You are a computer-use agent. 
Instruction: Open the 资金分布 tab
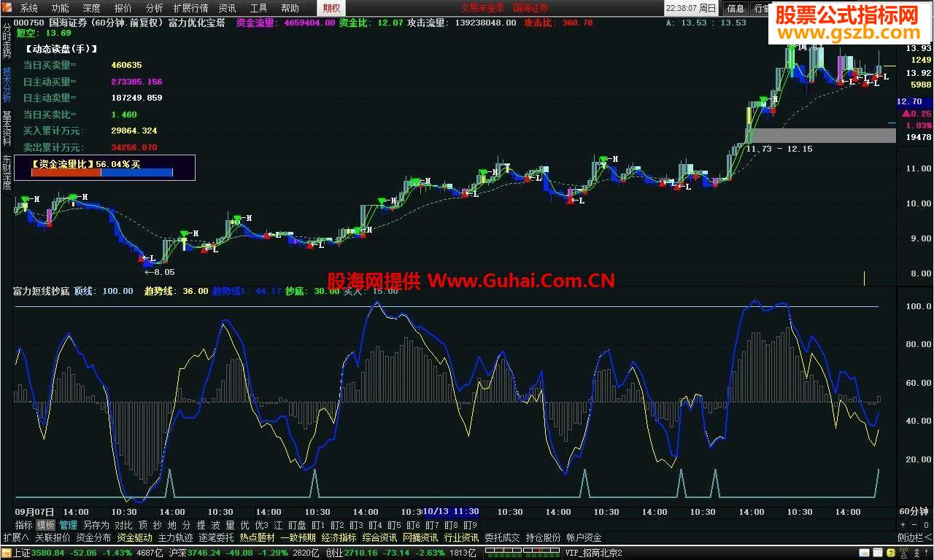93,537
